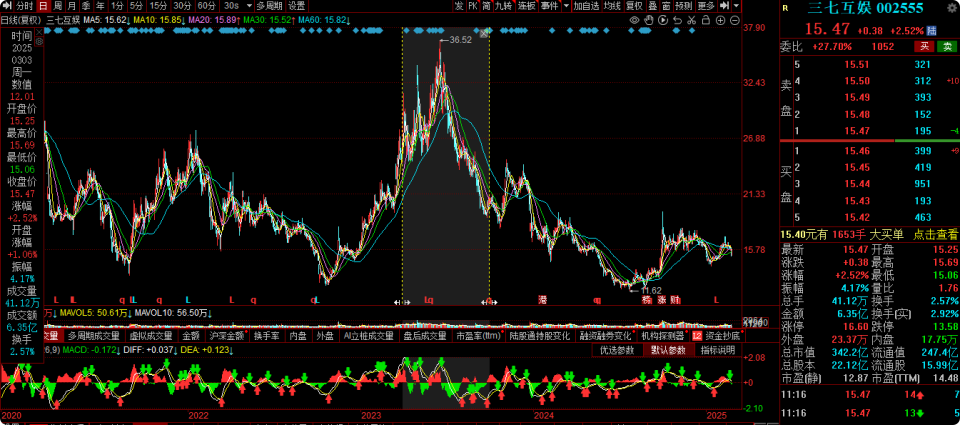This screenshot has width=960, height=425.
Task: Zoom out chart with minus icon
Action: tap(735, 20)
